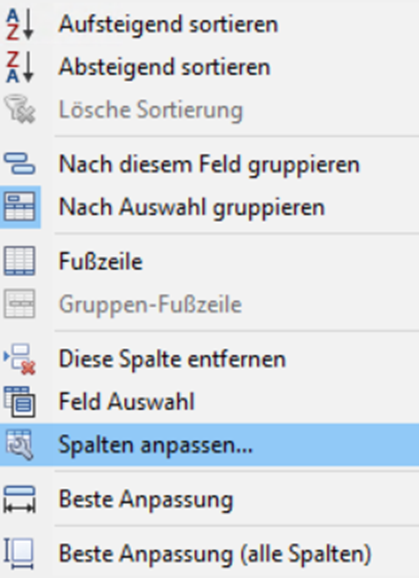Click the remove column icon
Image resolution: width=419 pixels, height=578 pixels.
20,359
